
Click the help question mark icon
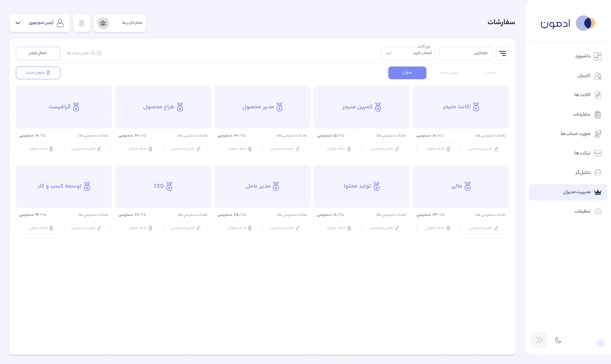[x=600, y=343]
